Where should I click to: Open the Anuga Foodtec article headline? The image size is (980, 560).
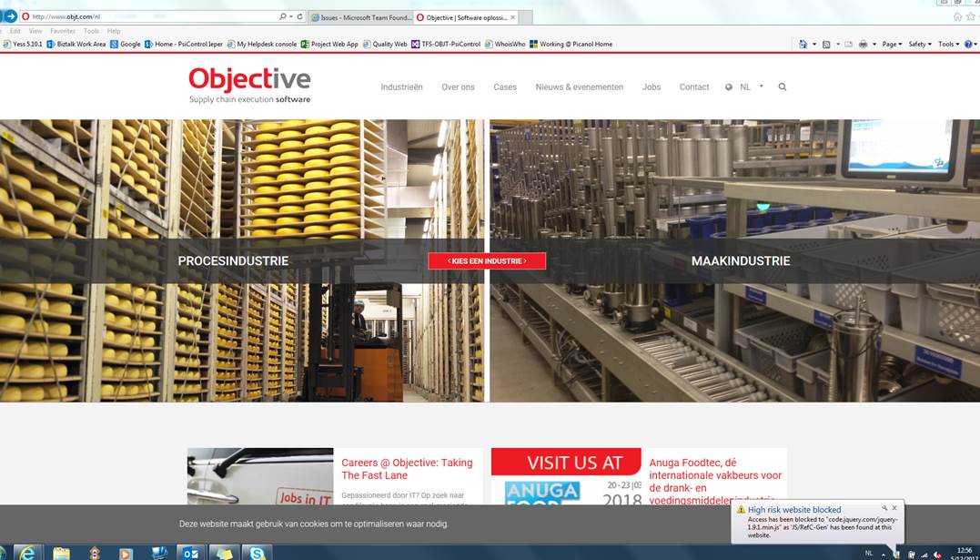point(715,481)
